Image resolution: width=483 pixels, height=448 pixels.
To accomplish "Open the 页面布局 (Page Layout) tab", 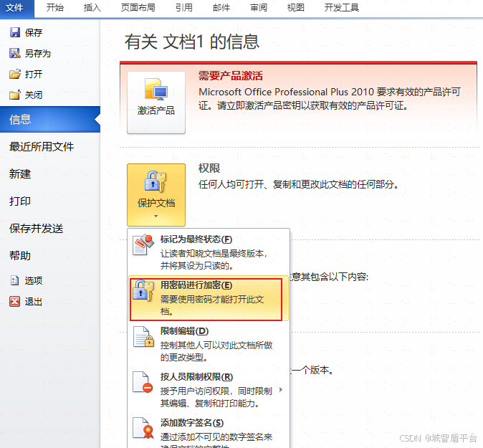I will [138, 7].
